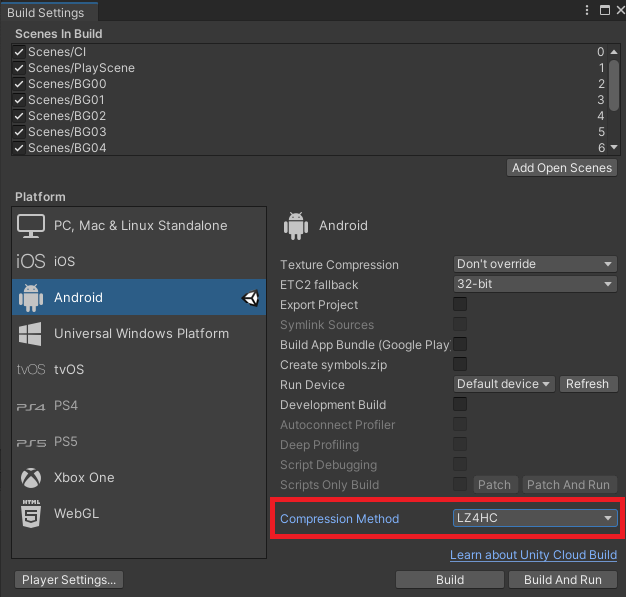Enable Build App Bundle (Google Play) checkbox

[x=460, y=344]
